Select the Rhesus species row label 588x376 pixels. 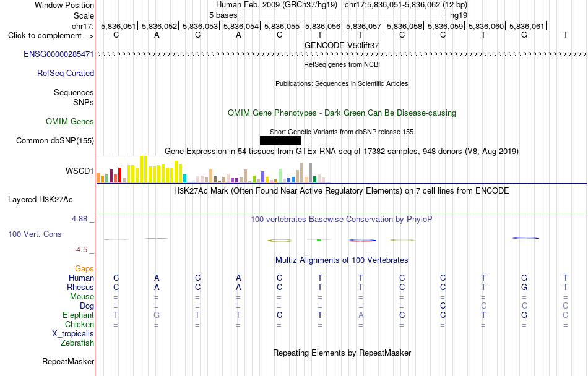click(80, 288)
